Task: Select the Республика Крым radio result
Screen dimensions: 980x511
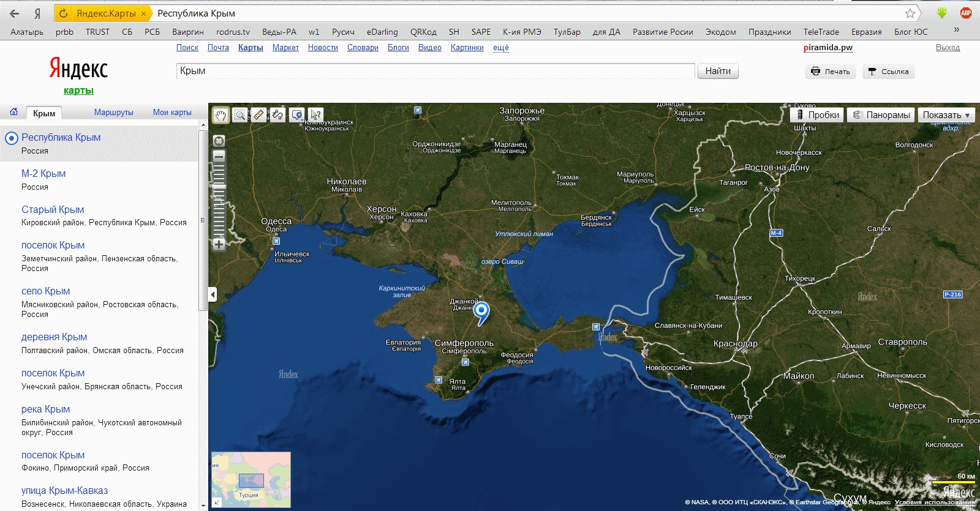Action: (11, 138)
